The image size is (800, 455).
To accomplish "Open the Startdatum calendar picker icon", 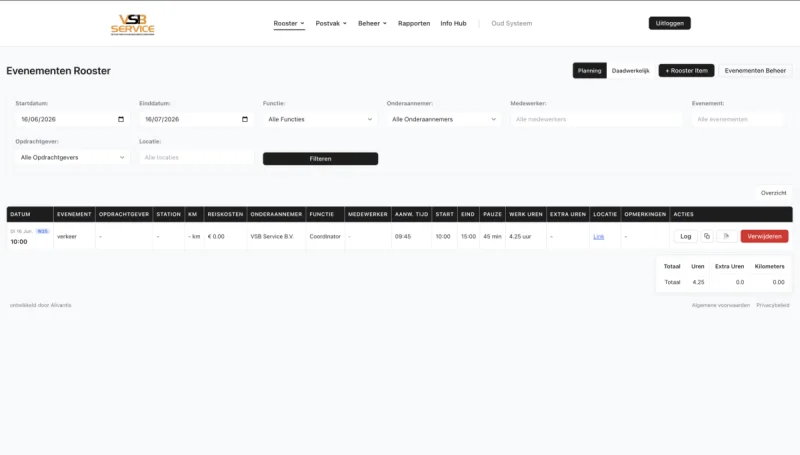I will [x=121, y=119].
